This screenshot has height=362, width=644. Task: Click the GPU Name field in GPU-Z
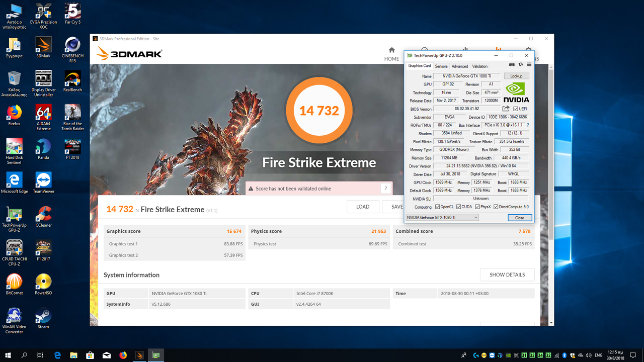(467, 76)
